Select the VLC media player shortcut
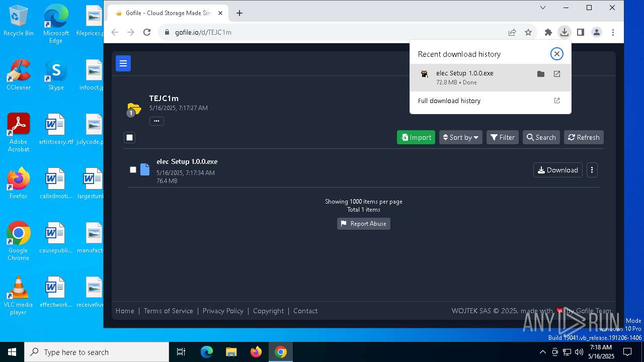 (19, 296)
